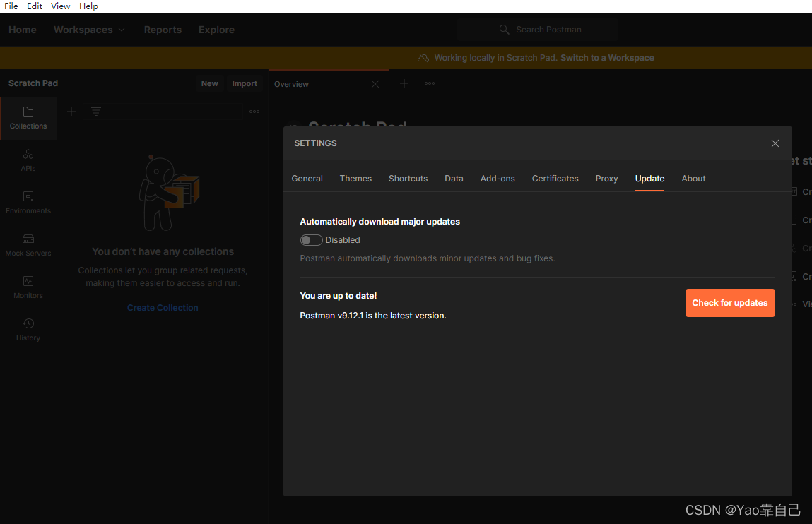Open the Help menu
The width and height of the screenshot is (812, 524).
[88, 6]
